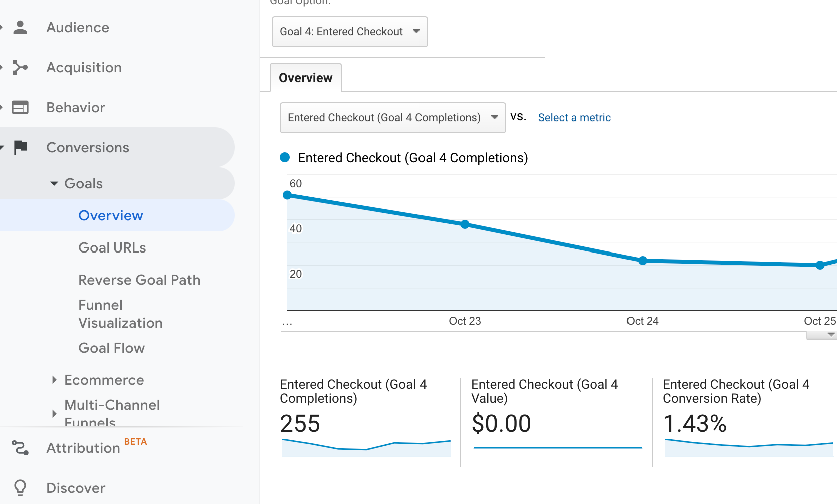Click the Oct 24 data point
The width and height of the screenshot is (837, 504).
tap(642, 261)
